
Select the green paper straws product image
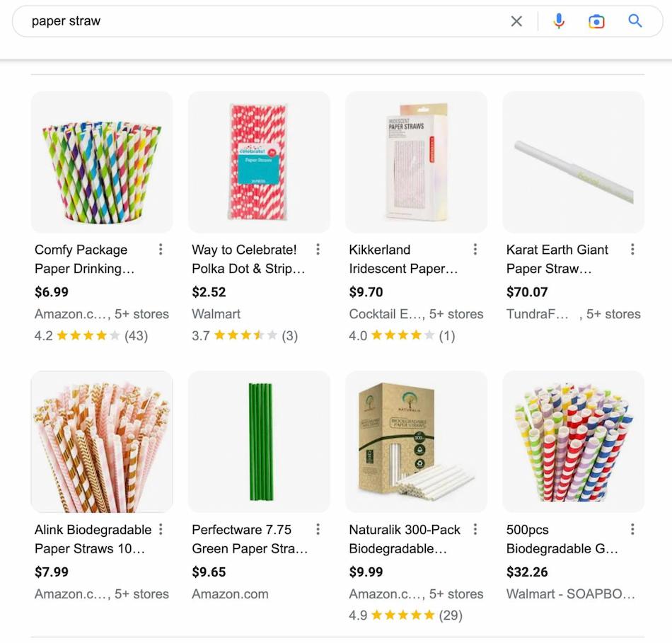click(259, 441)
